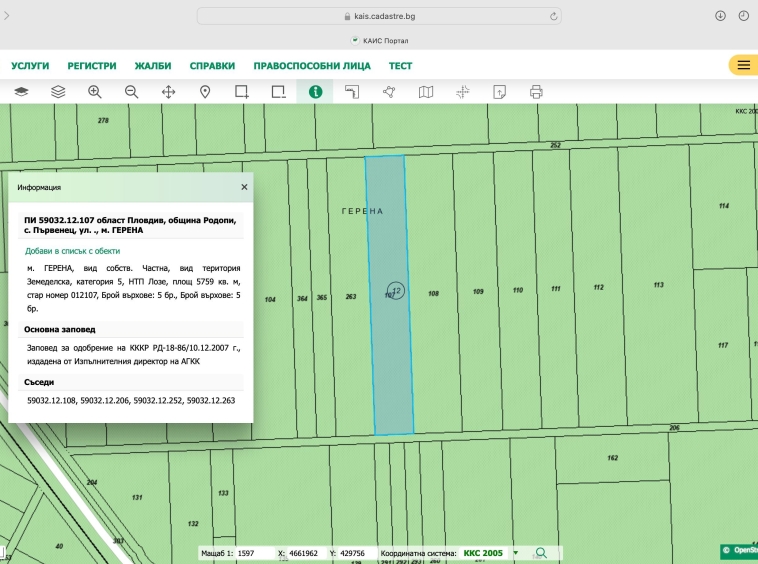Open the folded map icon tool

tap(426, 91)
